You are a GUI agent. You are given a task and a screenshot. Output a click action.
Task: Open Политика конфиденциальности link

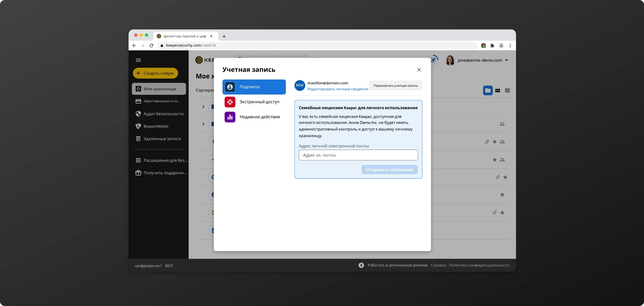pyautogui.click(x=479, y=265)
